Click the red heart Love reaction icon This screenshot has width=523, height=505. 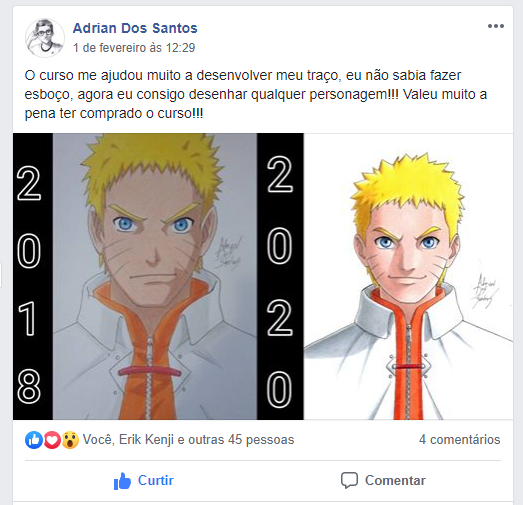(x=52, y=440)
